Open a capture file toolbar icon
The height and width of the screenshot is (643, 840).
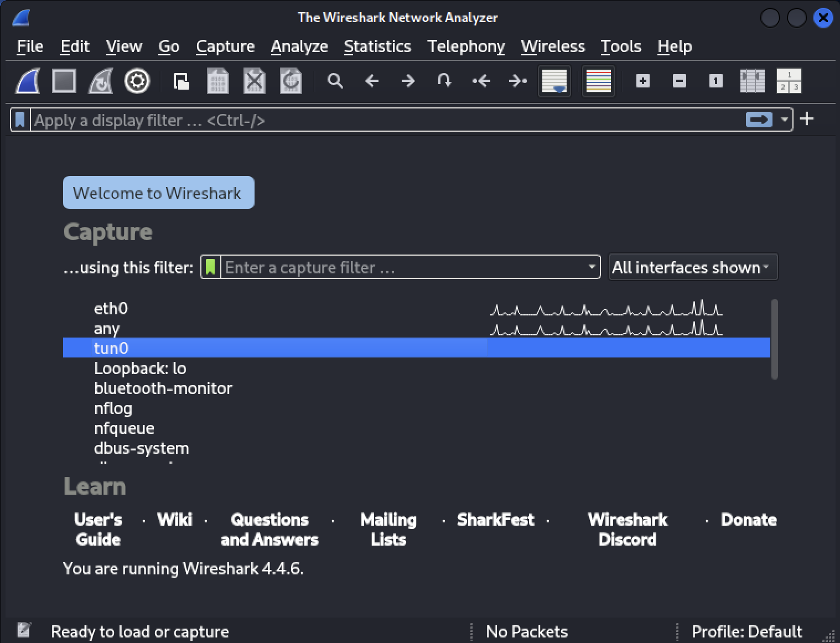pyautogui.click(x=182, y=81)
